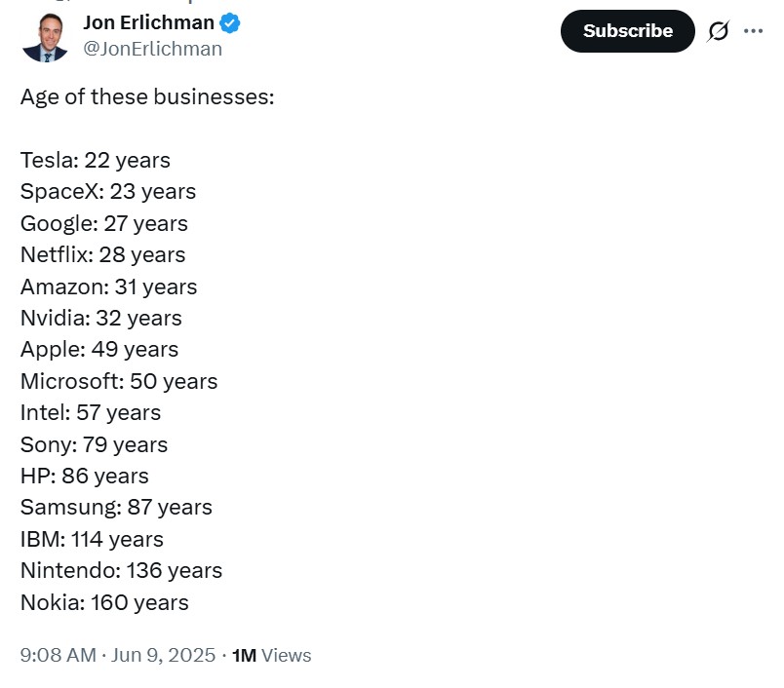The image size is (784, 688).
Task: Click the 'Nokia: 160 years' line
Action: 104,602
